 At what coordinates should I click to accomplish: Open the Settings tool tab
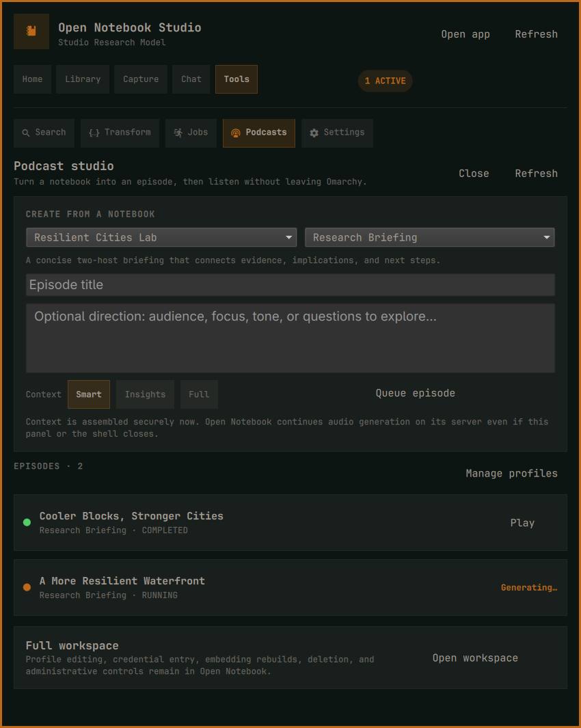[337, 133]
